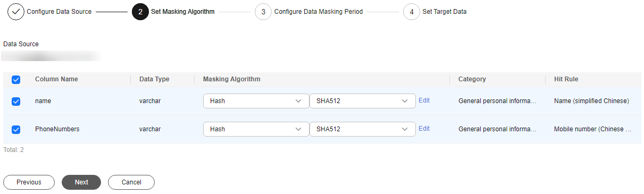Edit the PhoneNumbers row masking algorithm

pyautogui.click(x=424, y=129)
